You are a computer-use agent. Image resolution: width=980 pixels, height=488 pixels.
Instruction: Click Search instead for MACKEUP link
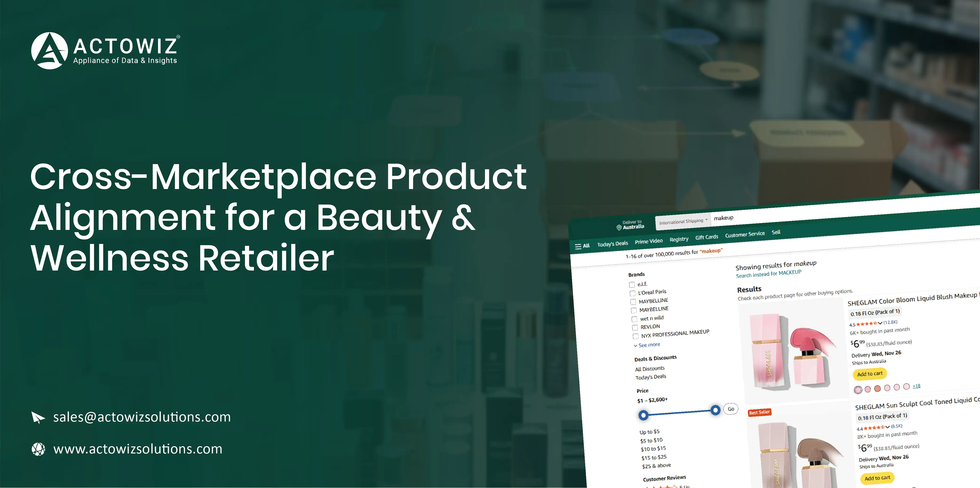click(768, 274)
